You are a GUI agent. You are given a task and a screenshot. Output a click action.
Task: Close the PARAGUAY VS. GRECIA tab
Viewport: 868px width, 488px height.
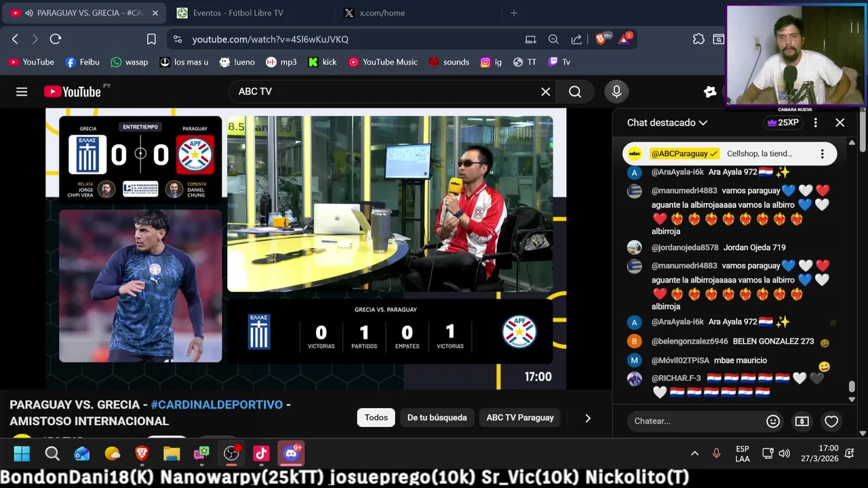point(155,13)
